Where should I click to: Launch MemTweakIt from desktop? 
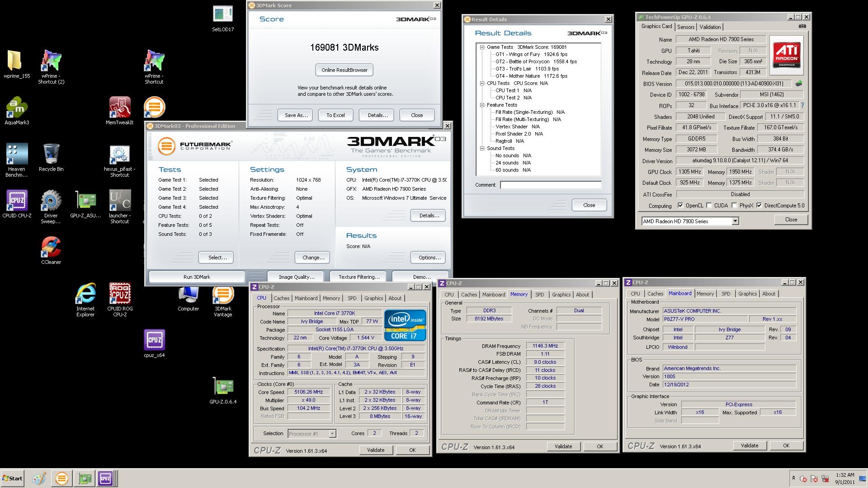pyautogui.click(x=119, y=111)
